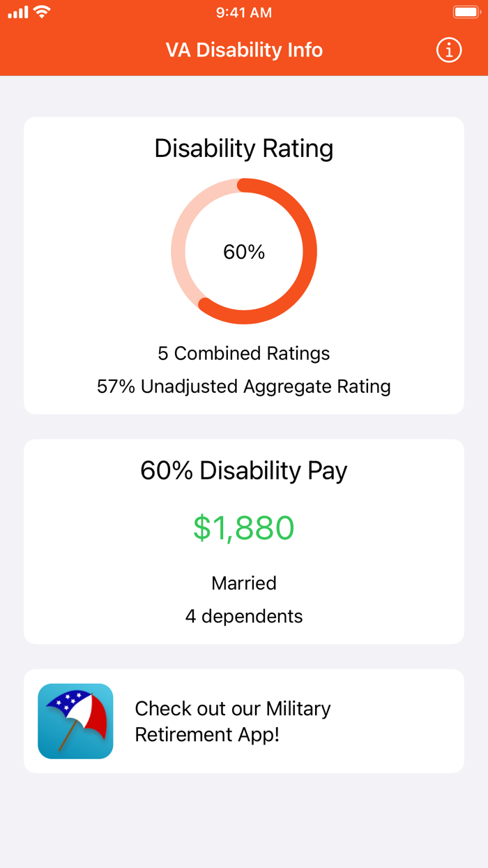Click the Wi-Fi icon in the status bar
The width and height of the screenshot is (488, 868).
pyautogui.click(x=40, y=12)
